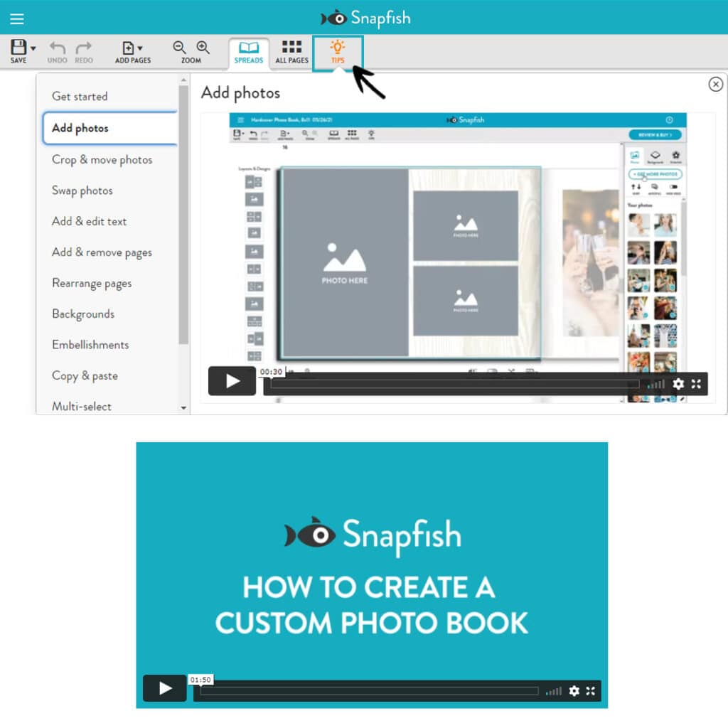Open the Get started help topic
The height and width of the screenshot is (728, 728).
click(x=79, y=97)
